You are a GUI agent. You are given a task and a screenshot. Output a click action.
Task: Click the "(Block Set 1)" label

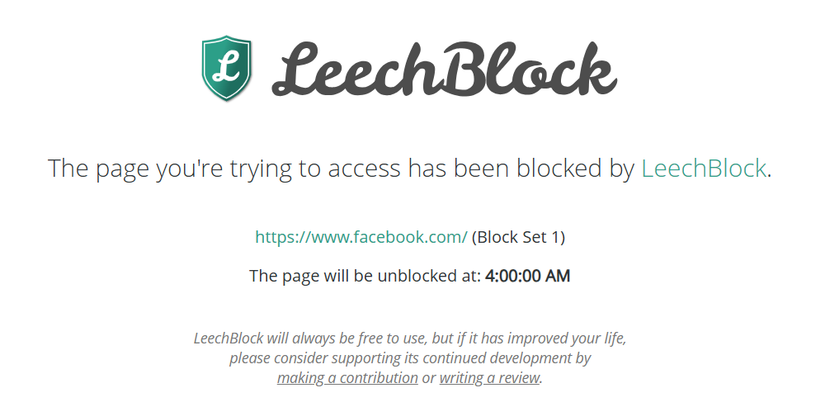coord(519,237)
